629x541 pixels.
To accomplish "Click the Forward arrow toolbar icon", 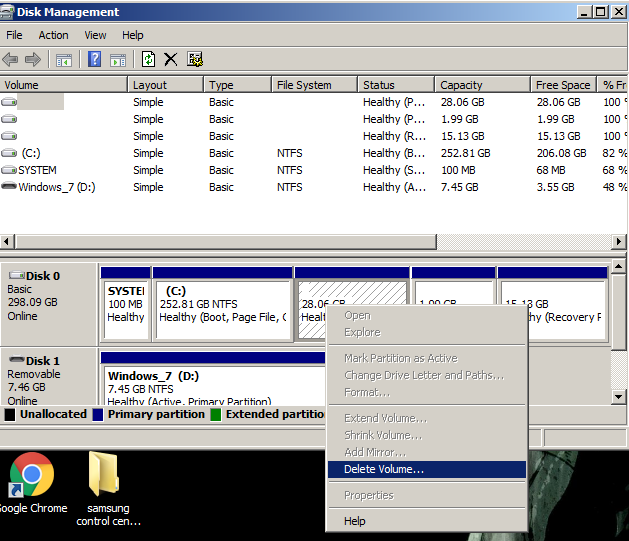I will [33, 60].
